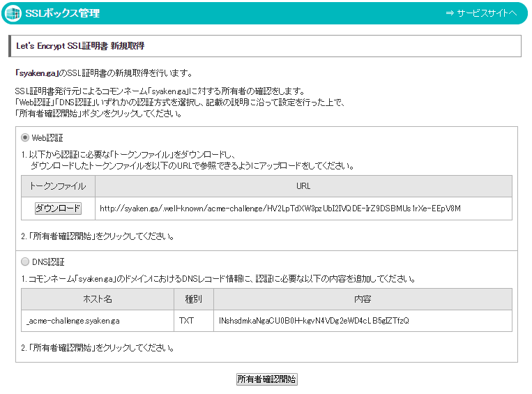Image resolution: width=532 pixels, height=394 pixels.
Task: Click the URL column header
Action: (304, 186)
